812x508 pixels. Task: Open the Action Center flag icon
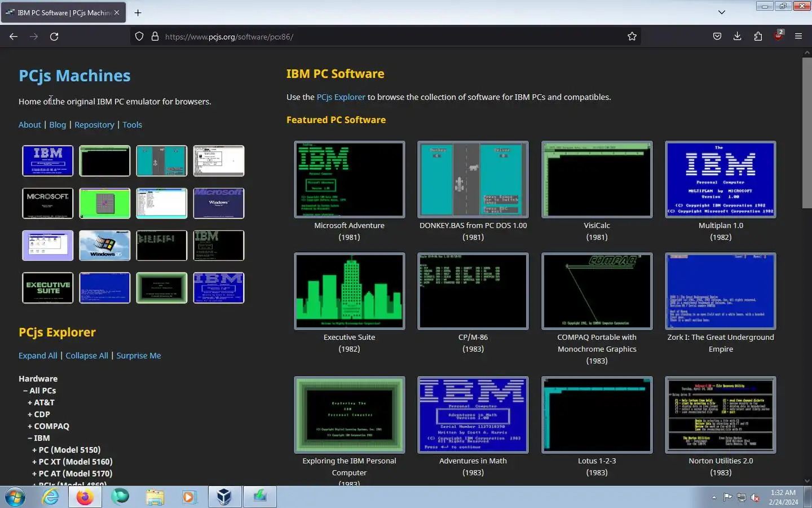tap(728, 498)
